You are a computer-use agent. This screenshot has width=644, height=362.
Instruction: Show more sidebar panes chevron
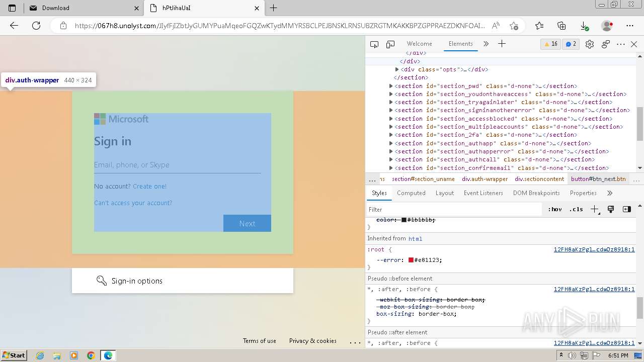click(610, 193)
